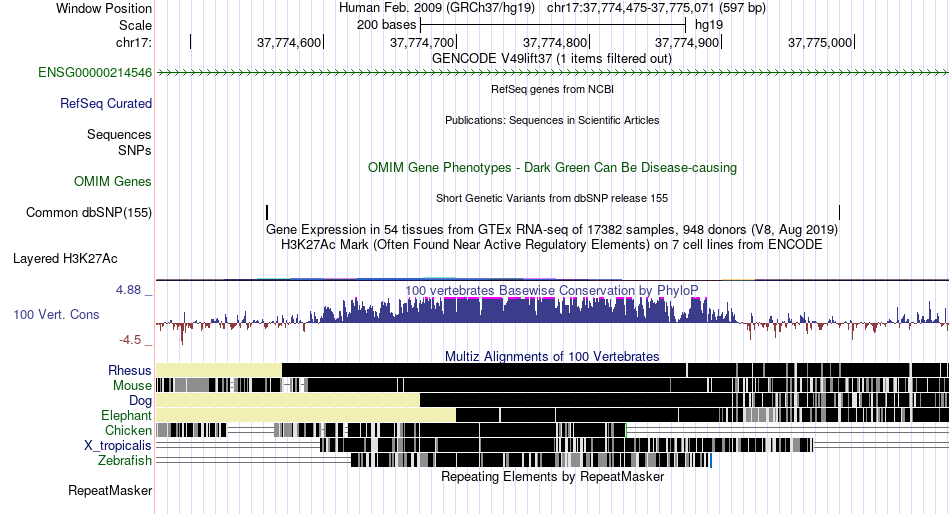Click Repeating Elements by RepeatMasker title

553,476
